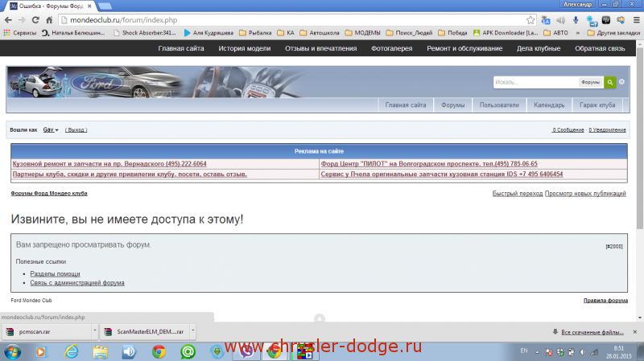Screen dimensions: 644x361
Task: Open Форд Центр ПИЛОТ ad link
Action: (x=429, y=164)
